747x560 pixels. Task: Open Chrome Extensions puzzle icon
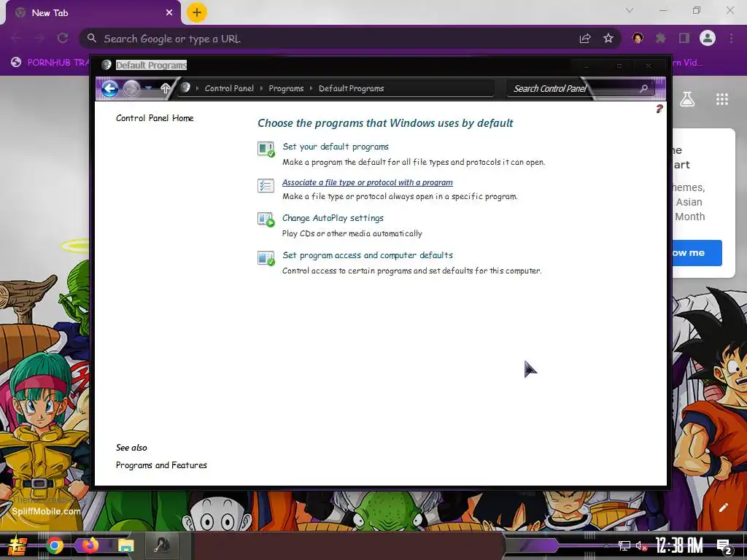[x=660, y=38]
